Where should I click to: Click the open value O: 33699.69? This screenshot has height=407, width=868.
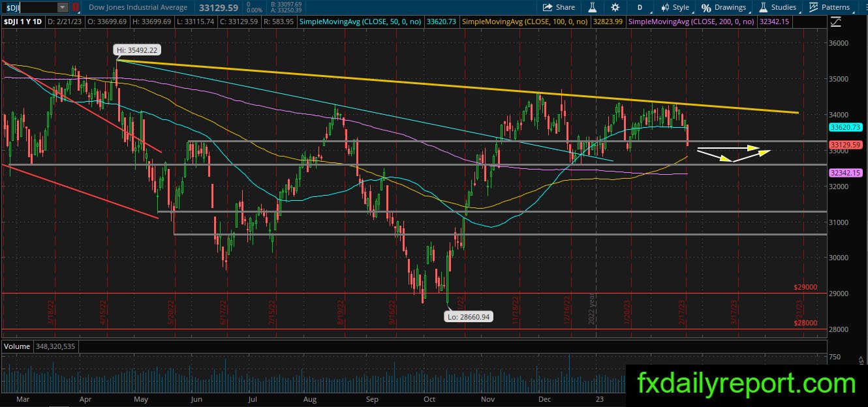click(108, 22)
